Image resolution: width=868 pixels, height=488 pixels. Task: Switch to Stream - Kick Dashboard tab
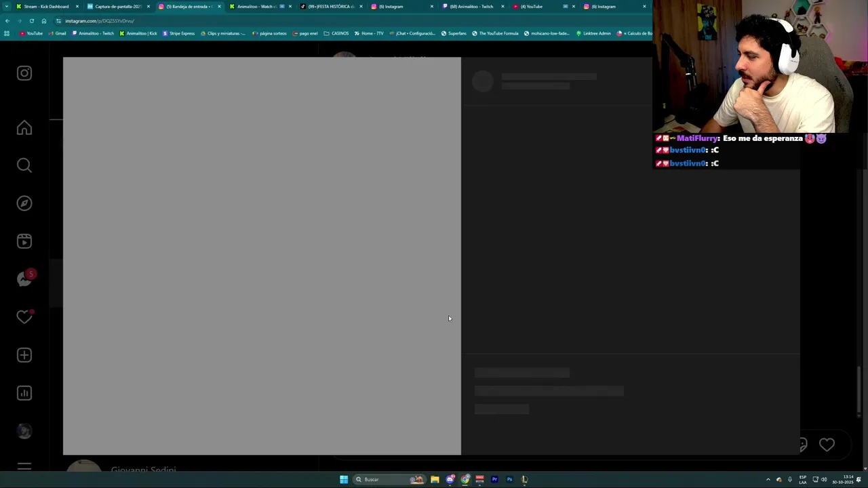coord(47,6)
